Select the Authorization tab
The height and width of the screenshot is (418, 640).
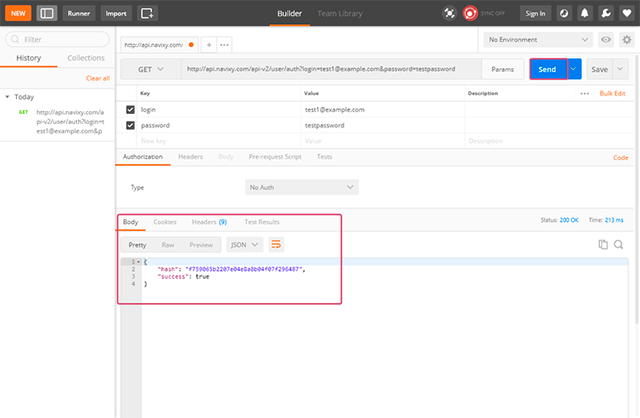click(143, 157)
